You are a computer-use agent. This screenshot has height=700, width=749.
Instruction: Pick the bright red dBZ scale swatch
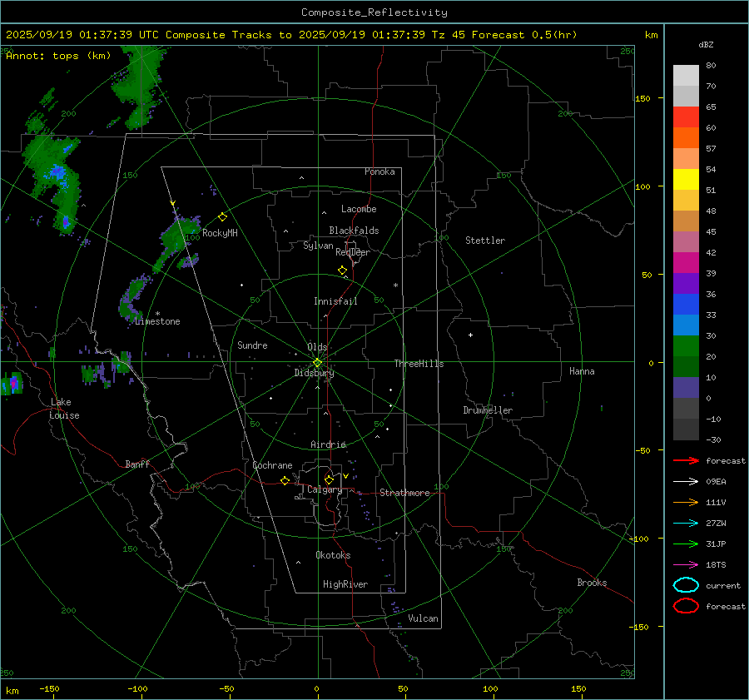coord(686,117)
